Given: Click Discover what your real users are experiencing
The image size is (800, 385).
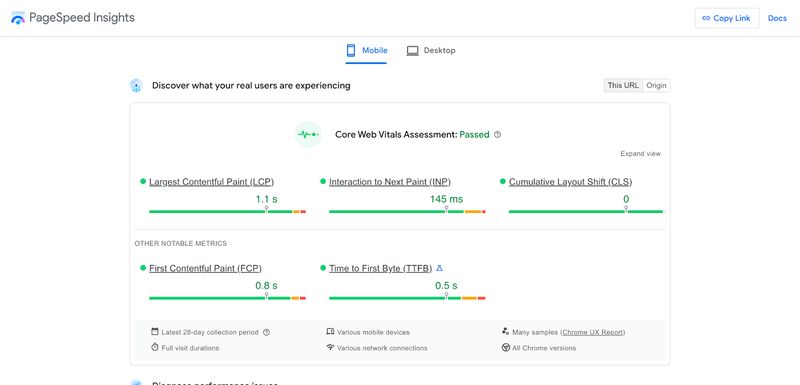Looking at the screenshot, I should [x=251, y=86].
